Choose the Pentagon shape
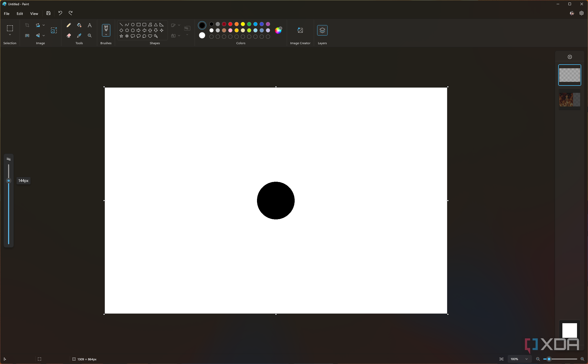This screenshot has width=588, height=364. pos(127,30)
